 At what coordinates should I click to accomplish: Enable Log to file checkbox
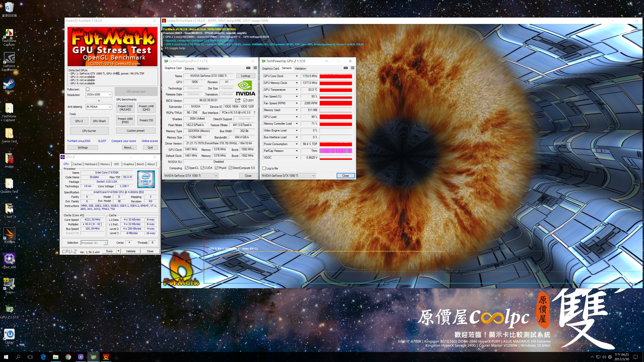[x=264, y=168]
